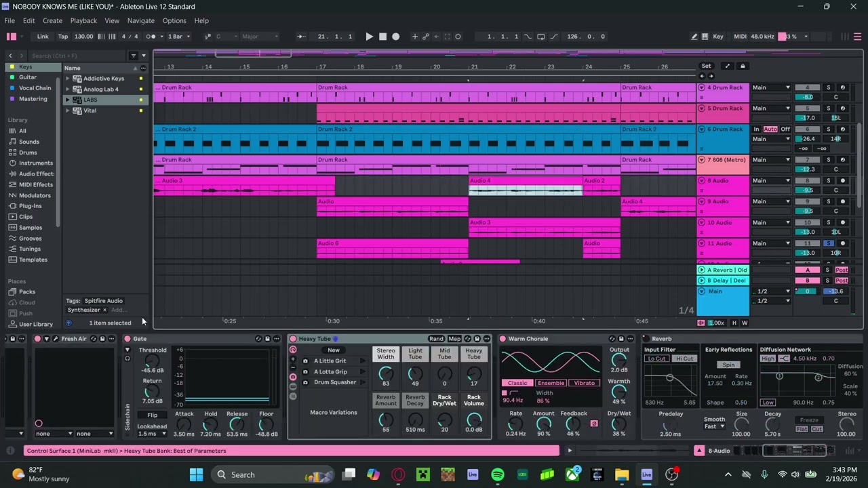The height and width of the screenshot is (488, 868).
Task: Open User Library under Places
Action: click(x=36, y=325)
